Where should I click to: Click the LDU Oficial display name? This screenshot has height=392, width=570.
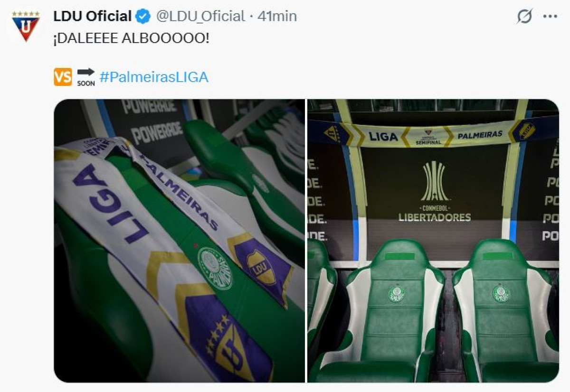pyautogui.click(x=92, y=16)
